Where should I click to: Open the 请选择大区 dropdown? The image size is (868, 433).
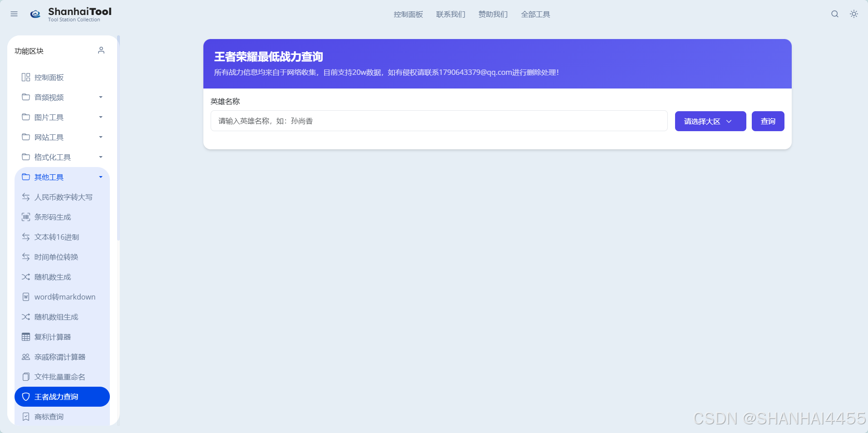(710, 121)
